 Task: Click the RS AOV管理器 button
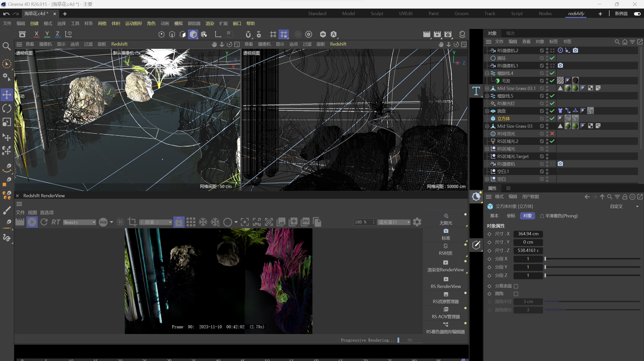coord(446,313)
